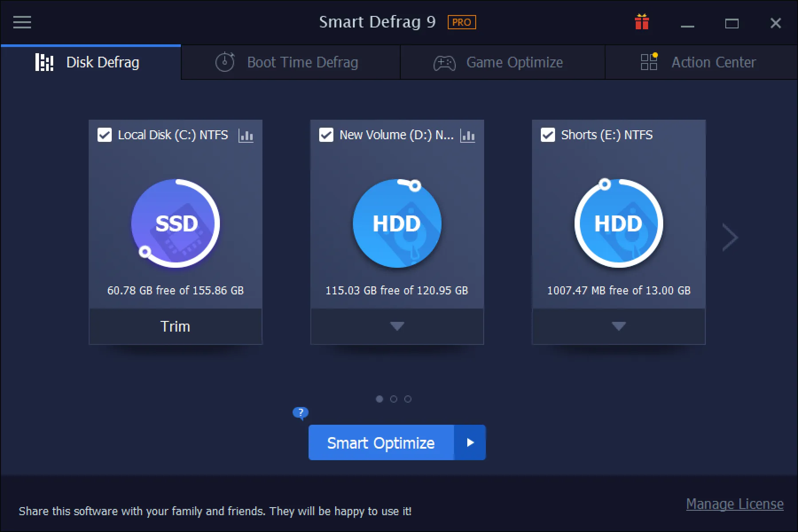Image resolution: width=798 pixels, height=532 pixels.
Task: Click the PRO badge in title
Action: (462, 22)
